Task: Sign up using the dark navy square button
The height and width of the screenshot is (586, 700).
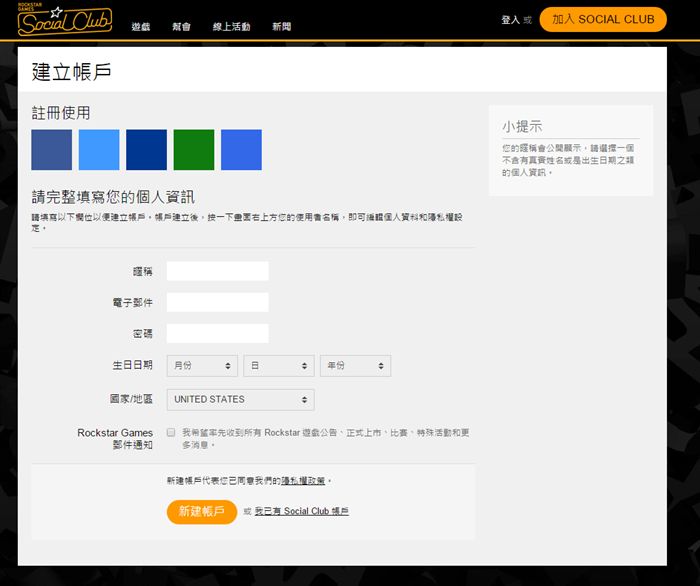Action: 146,150
